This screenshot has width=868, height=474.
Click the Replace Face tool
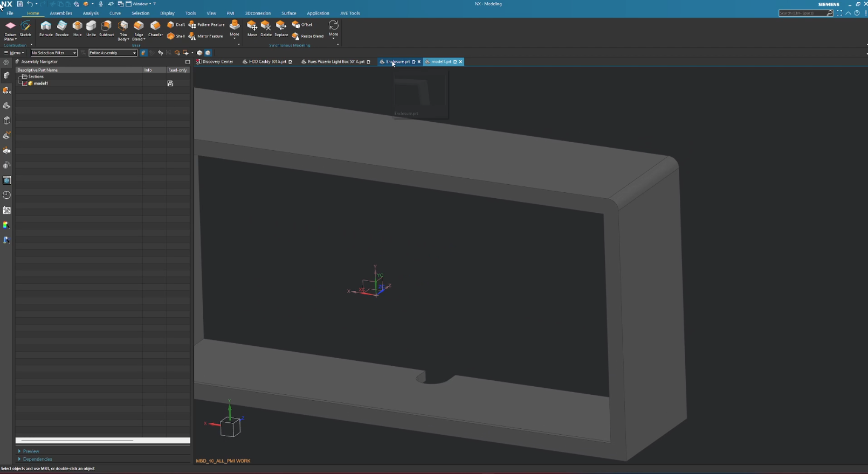click(281, 29)
